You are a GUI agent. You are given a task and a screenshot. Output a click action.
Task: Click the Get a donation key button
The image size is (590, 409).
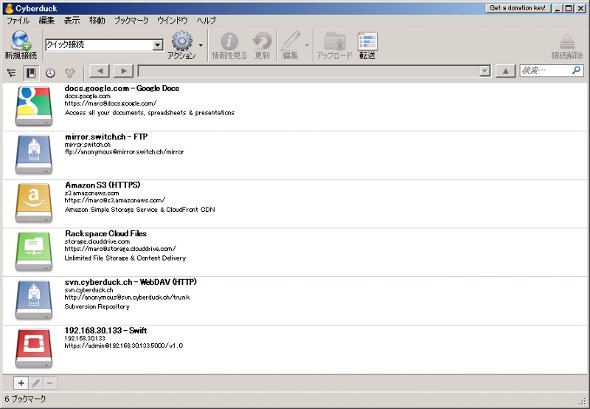coord(518,8)
